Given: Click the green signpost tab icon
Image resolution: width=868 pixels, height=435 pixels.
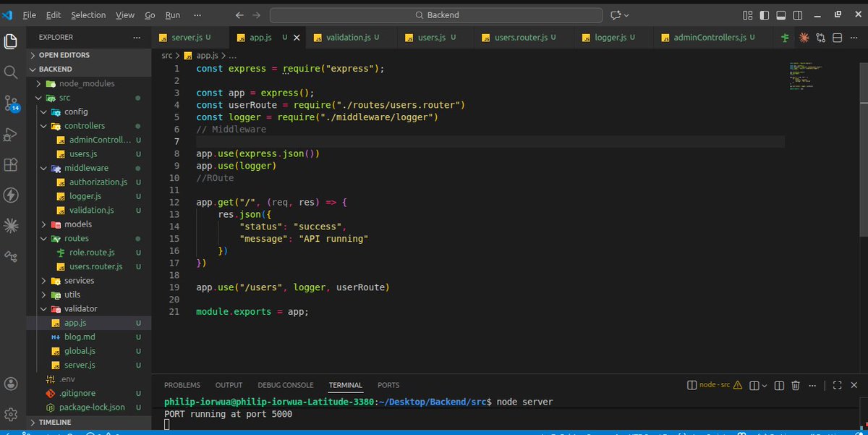Looking at the screenshot, I should pyautogui.click(x=785, y=37).
